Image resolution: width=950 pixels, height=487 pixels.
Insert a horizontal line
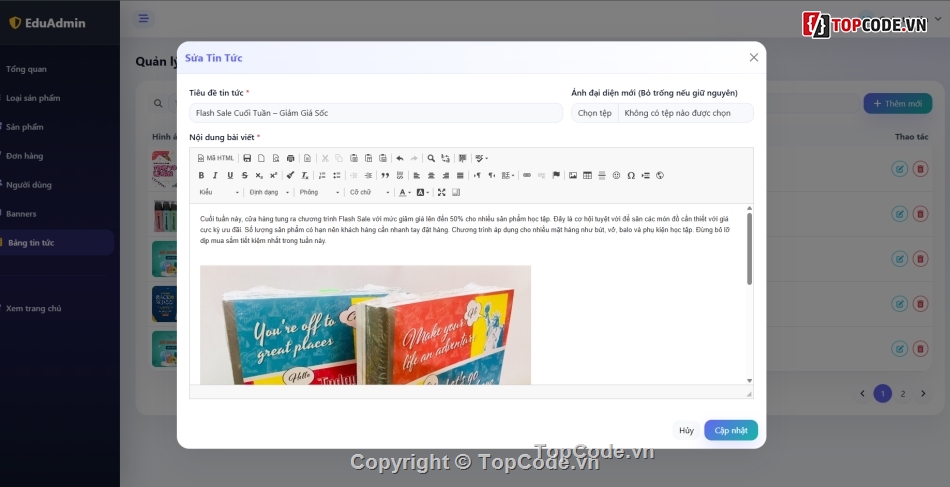tap(602, 175)
